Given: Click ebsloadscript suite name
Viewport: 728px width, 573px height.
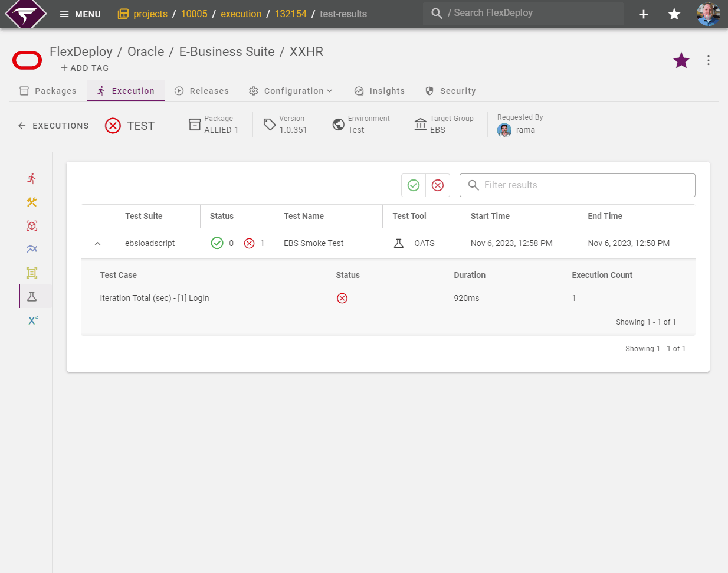Looking at the screenshot, I should (x=150, y=243).
